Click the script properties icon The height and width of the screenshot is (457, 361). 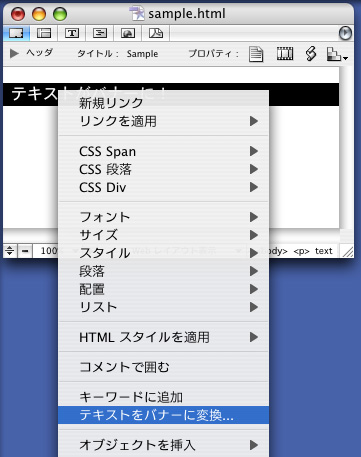(x=311, y=54)
